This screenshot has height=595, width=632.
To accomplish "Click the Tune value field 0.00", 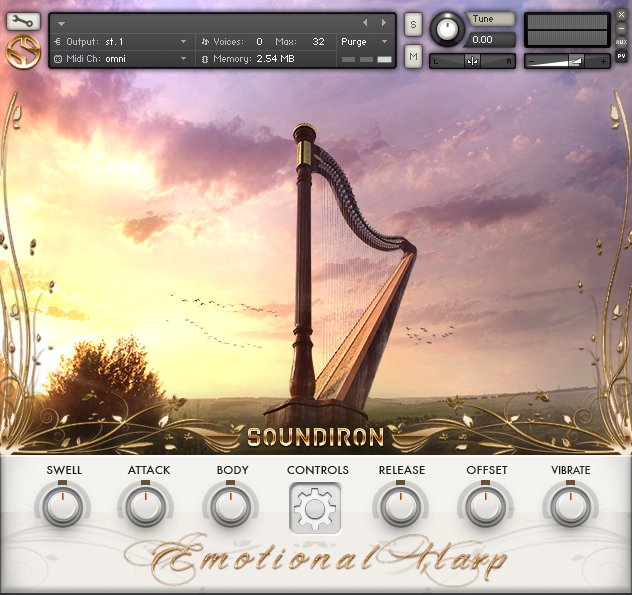I will (489, 40).
